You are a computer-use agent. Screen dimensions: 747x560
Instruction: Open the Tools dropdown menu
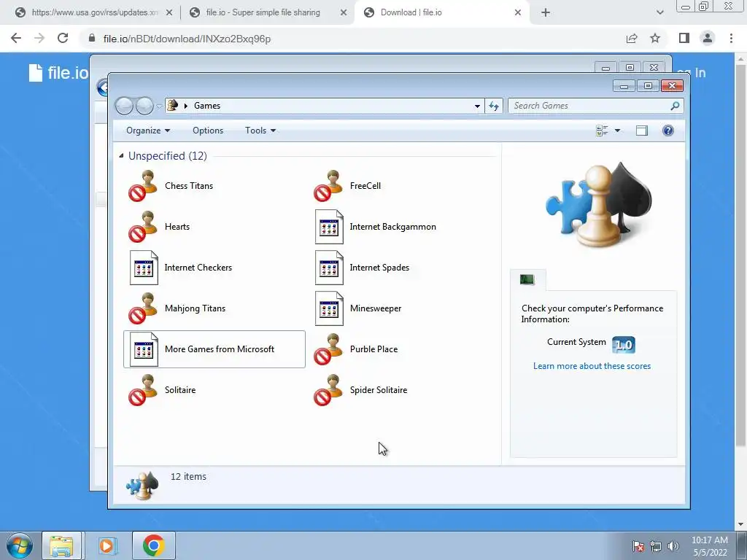260,131
